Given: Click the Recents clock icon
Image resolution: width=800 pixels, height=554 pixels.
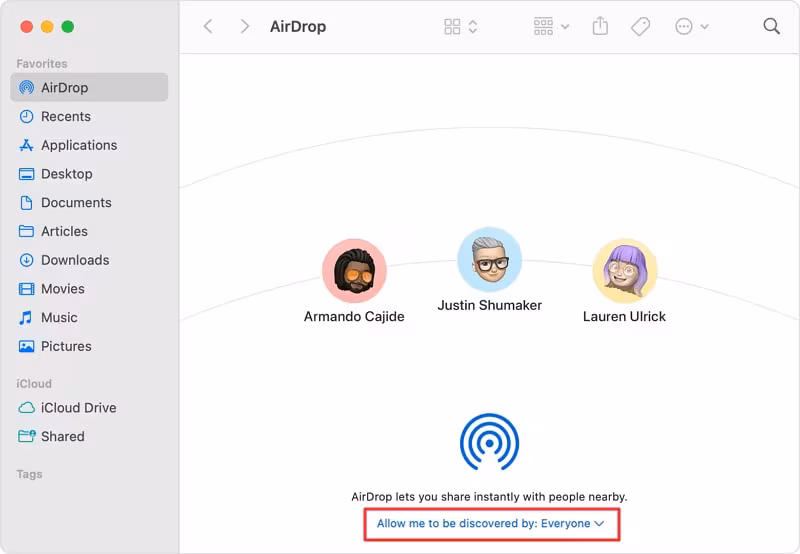Looking at the screenshot, I should coord(27,116).
